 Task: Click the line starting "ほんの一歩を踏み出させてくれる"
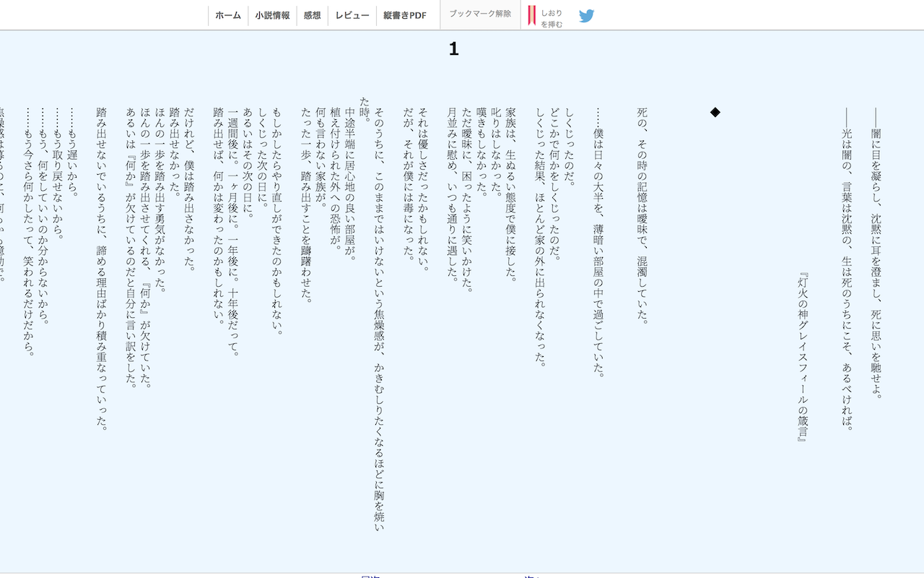tap(145, 248)
